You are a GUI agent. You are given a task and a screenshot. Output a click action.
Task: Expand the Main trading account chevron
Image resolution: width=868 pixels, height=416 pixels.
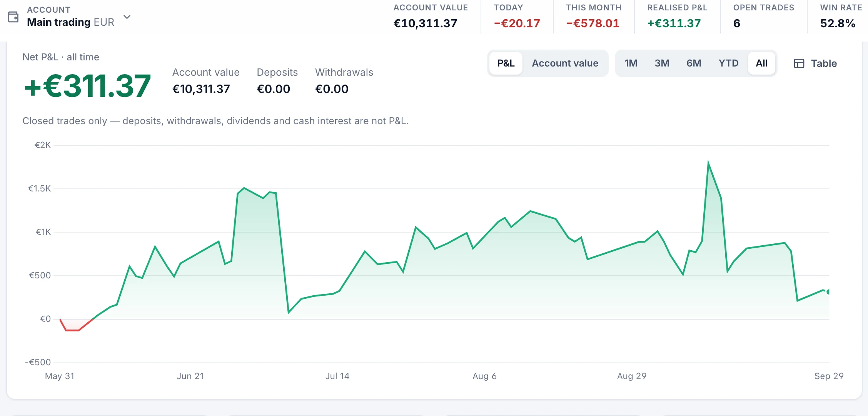[127, 17]
